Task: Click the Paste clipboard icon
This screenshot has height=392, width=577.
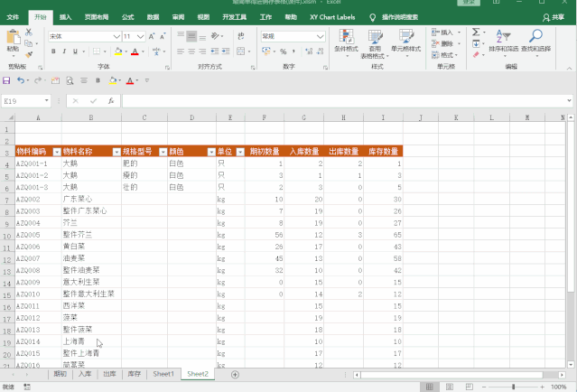Action: pyautogui.click(x=13, y=41)
